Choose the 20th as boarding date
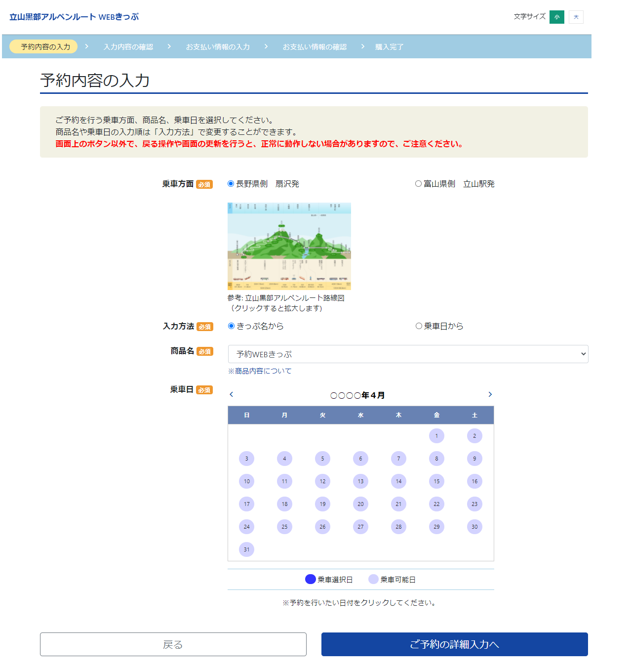The height and width of the screenshot is (672, 630). (x=360, y=504)
